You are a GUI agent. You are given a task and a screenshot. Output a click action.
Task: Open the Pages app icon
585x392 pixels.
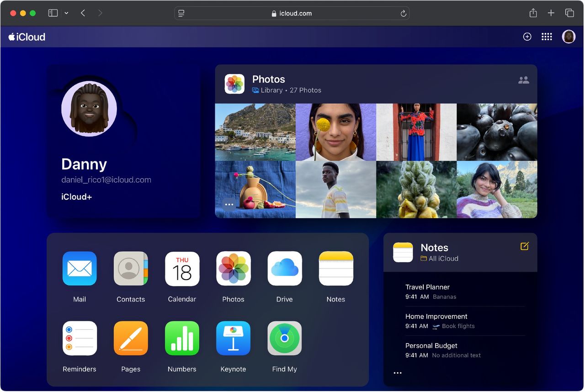coord(130,338)
